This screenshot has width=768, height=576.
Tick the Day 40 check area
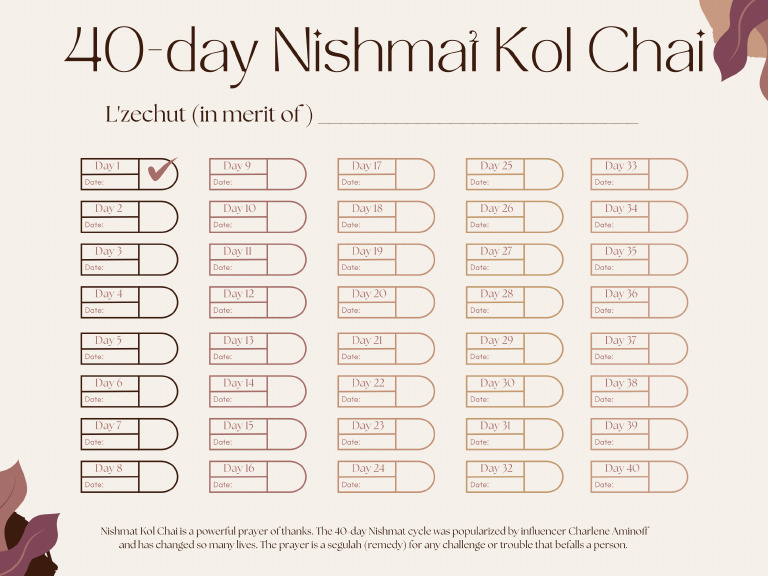point(667,477)
